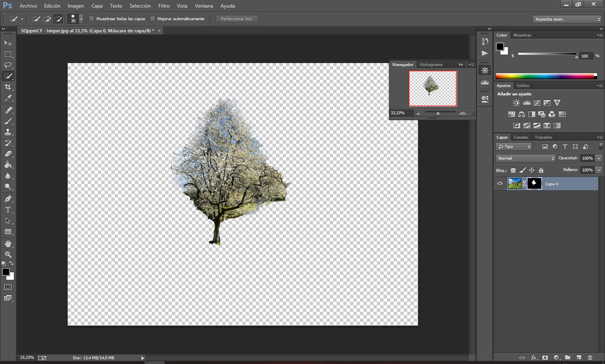Select the Horizontal Type tool
This screenshot has width=605, height=364.
pos(8,210)
